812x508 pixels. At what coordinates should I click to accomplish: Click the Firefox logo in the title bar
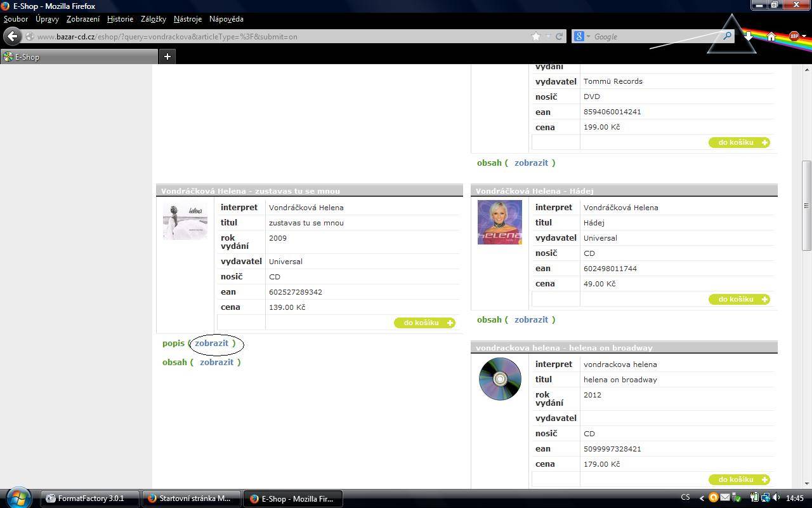6,6
